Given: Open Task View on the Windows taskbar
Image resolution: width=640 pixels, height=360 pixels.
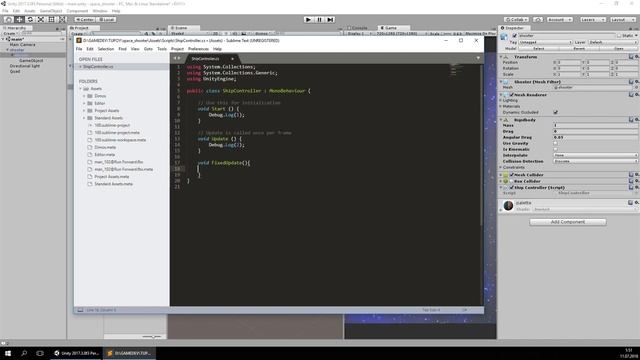Looking at the screenshot, I should click(40, 353).
